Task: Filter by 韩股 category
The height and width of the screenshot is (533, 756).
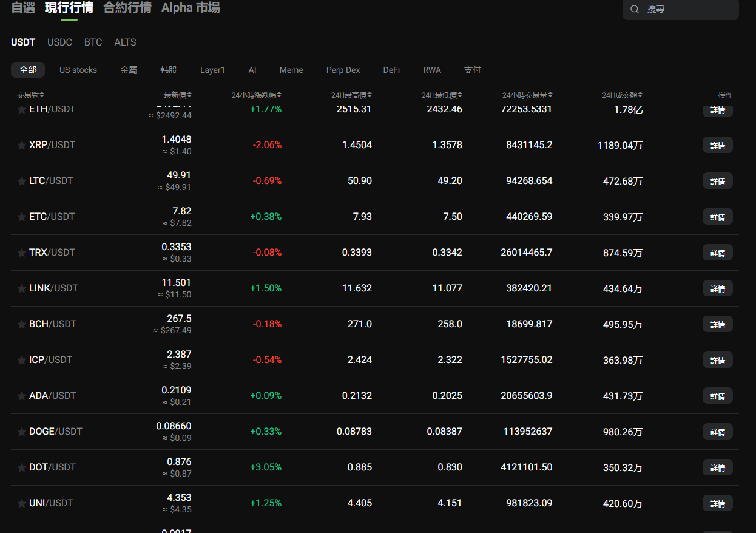Action: tap(169, 70)
